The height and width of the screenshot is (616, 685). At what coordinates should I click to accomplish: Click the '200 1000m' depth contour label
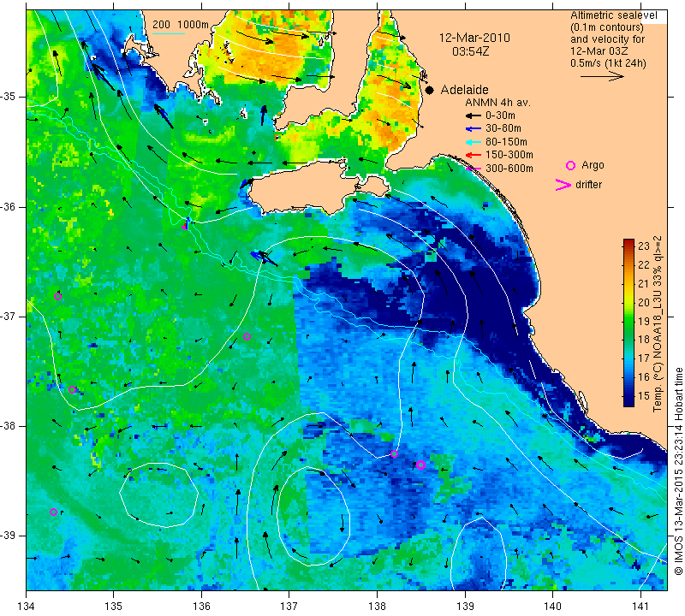(x=181, y=25)
